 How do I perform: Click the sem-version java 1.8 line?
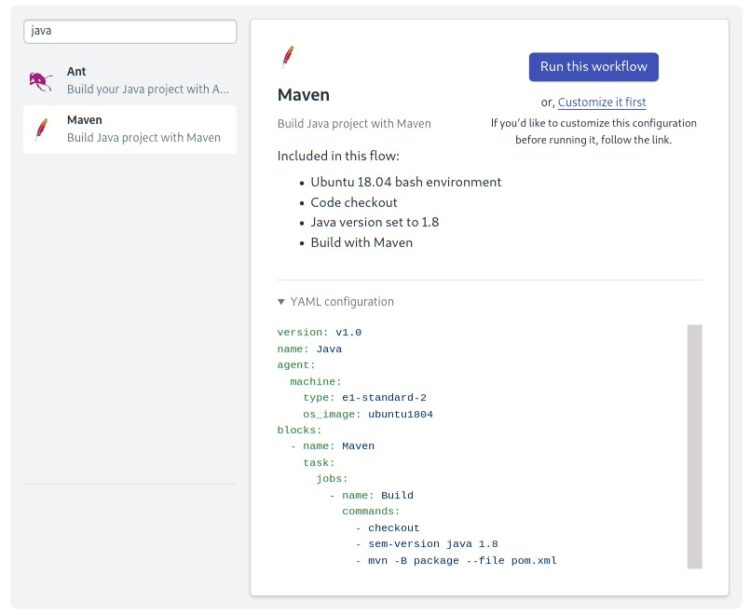coord(433,544)
